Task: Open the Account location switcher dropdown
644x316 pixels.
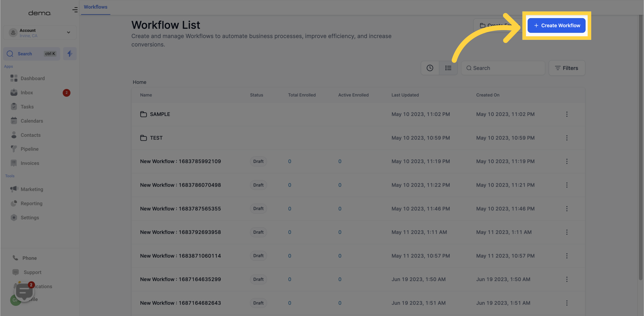Action: pyautogui.click(x=40, y=33)
